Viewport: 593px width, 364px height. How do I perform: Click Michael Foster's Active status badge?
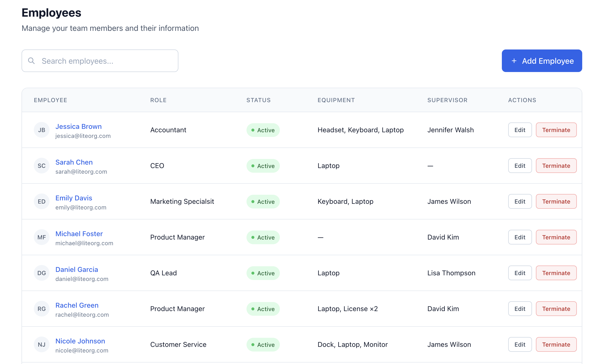[263, 237]
